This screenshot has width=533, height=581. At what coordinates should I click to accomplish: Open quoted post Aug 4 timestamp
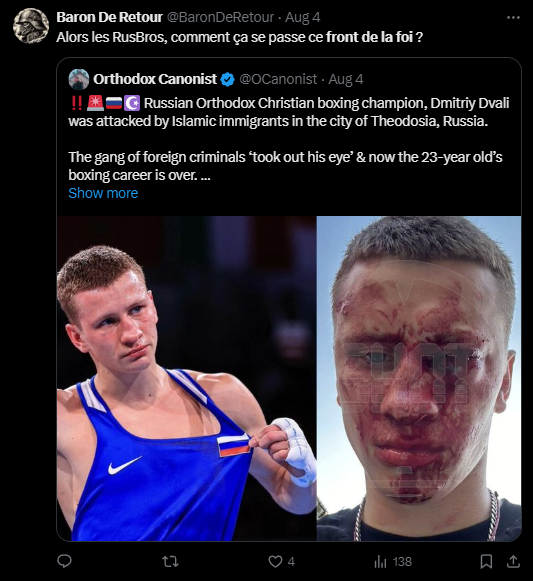pyautogui.click(x=346, y=79)
